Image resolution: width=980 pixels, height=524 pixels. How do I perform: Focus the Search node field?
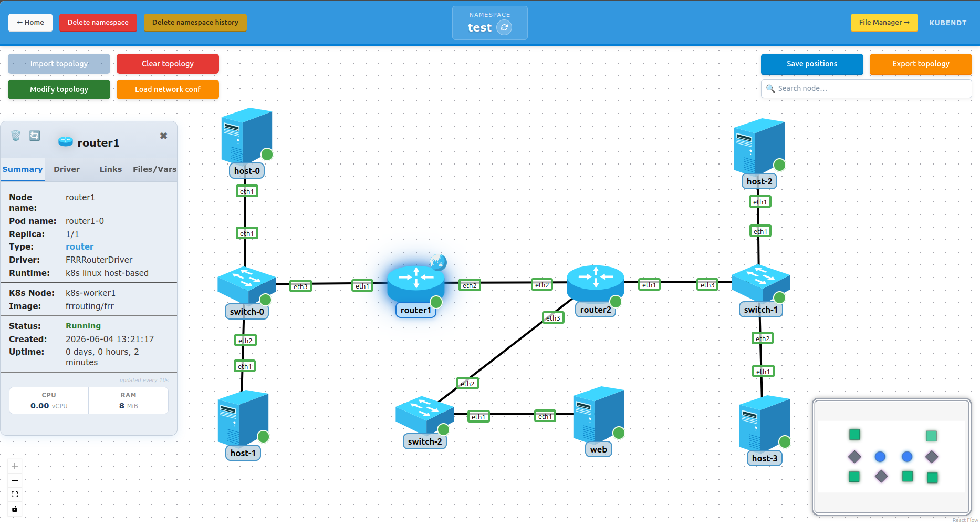(x=867, y=89)
